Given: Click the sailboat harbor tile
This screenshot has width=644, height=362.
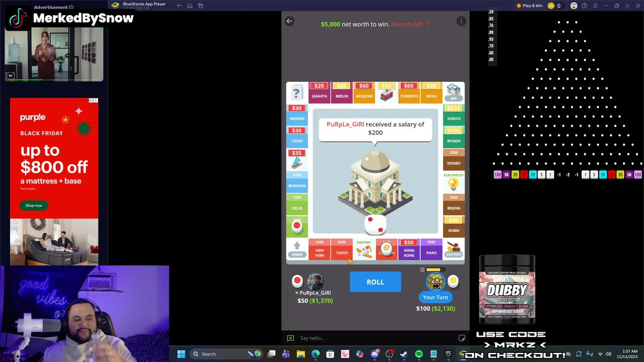Looking at the screenshot, I should point(297,160).
